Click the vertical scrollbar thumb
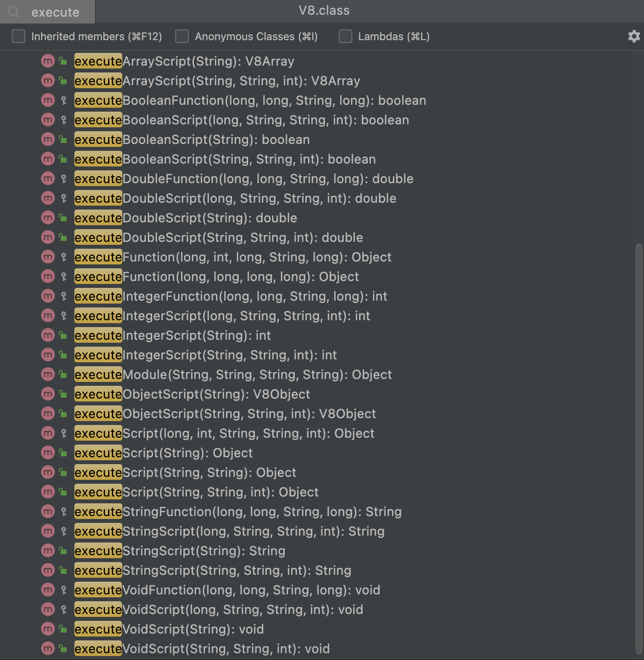The width and height of the screenshot is (644, 660). (x=638, y=449)
